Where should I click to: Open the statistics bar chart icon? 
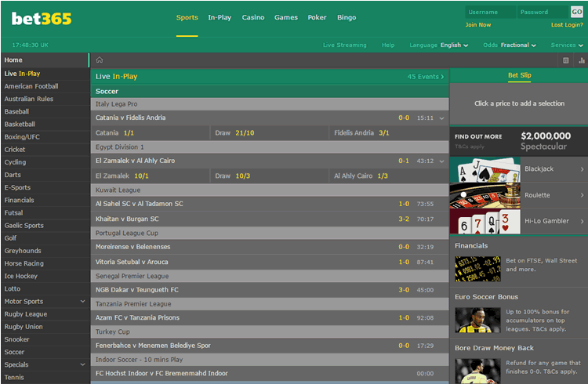pyautogui.click(x=582, y=60)
